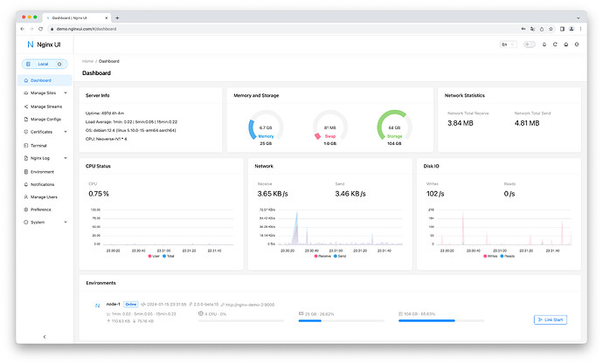Open the En language dropdown
Image resolution: width=603 pixels, height=364 pixels.
tap(508, 45)
